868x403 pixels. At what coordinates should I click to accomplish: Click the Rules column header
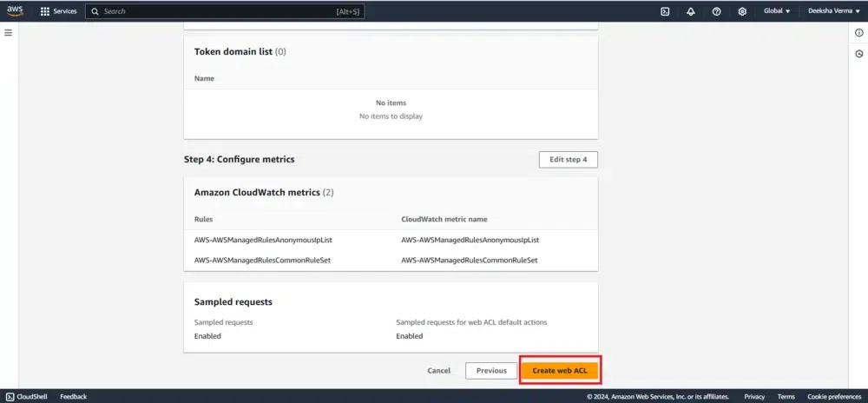point(203,219)
